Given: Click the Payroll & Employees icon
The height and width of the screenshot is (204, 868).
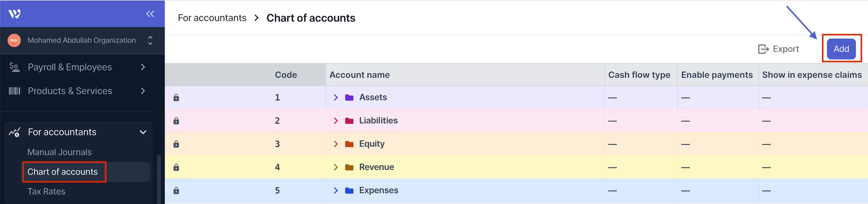Looking at the screenshot, I should (14, 67).
